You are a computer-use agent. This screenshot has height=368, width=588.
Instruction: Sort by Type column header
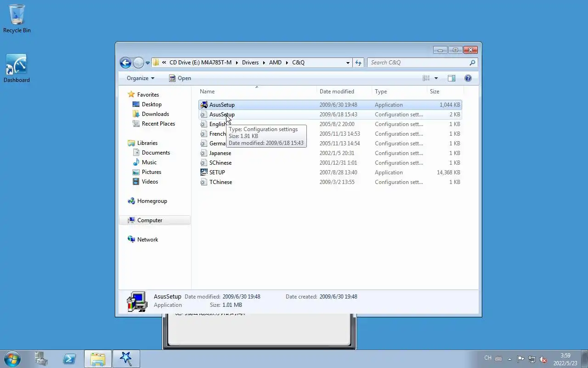[x=399, y=92]
